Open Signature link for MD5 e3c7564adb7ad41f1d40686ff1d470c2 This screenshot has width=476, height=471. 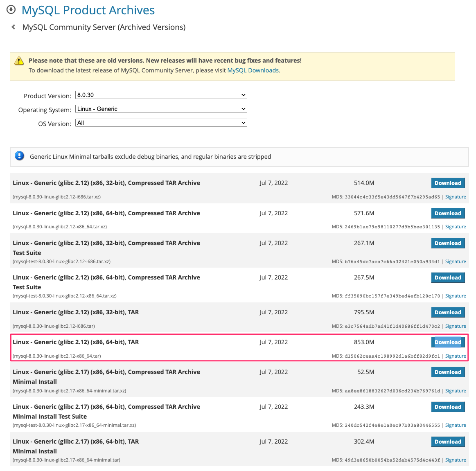point(456,326)
